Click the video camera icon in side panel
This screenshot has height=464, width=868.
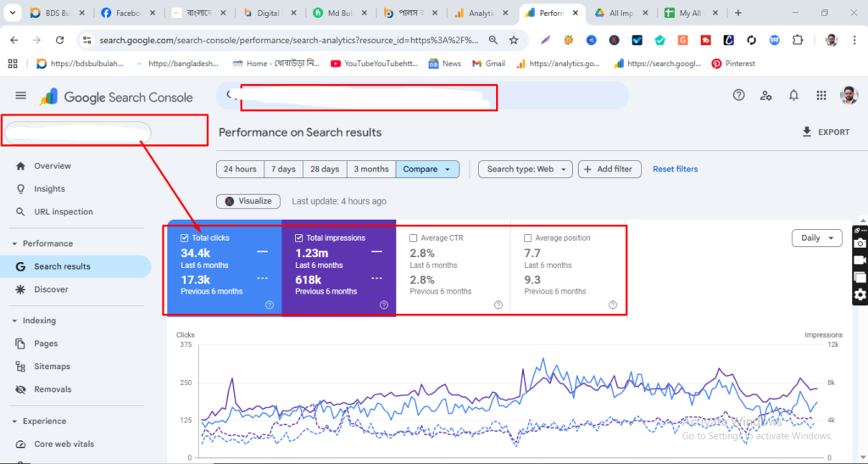coord(860,260)
